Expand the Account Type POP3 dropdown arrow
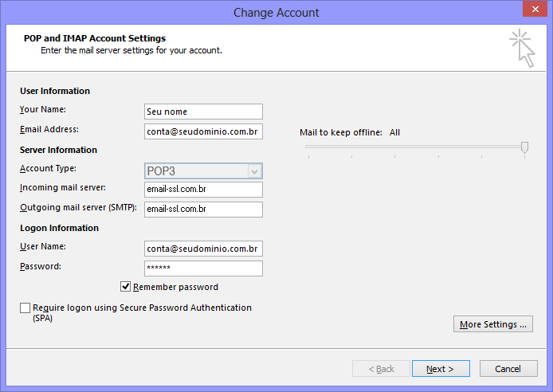This screenshot has width=553, height=392. 255,171
